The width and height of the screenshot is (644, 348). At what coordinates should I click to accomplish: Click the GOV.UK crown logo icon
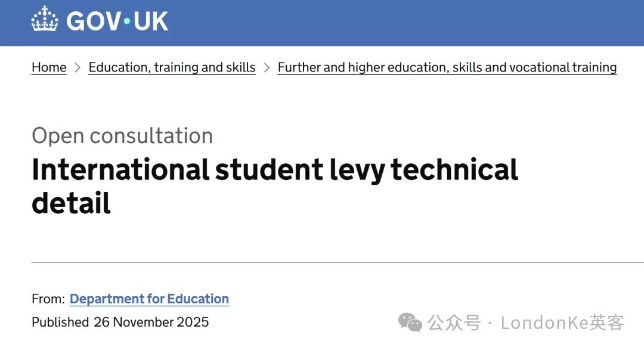pos(45,20)
